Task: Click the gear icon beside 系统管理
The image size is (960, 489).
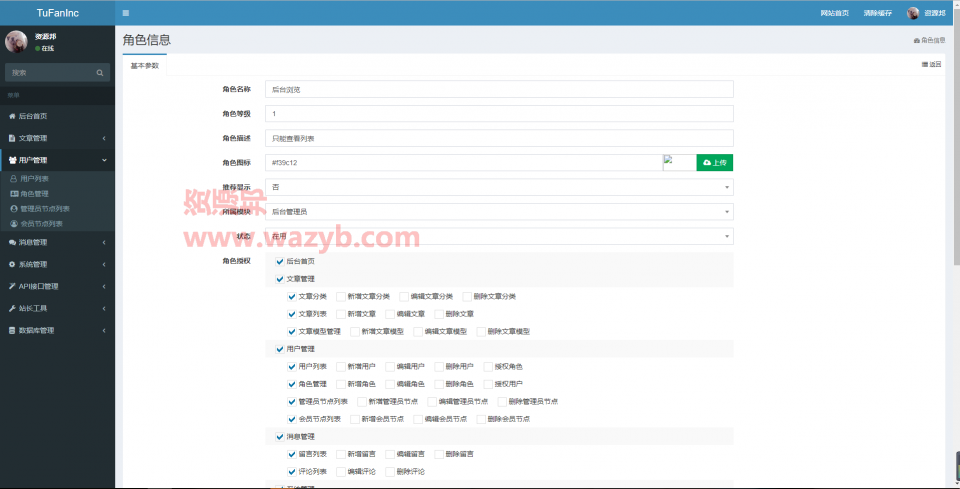Action: coord(12,264)
